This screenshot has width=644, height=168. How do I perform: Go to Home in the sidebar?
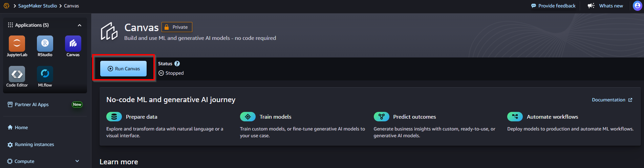point(21,127)
